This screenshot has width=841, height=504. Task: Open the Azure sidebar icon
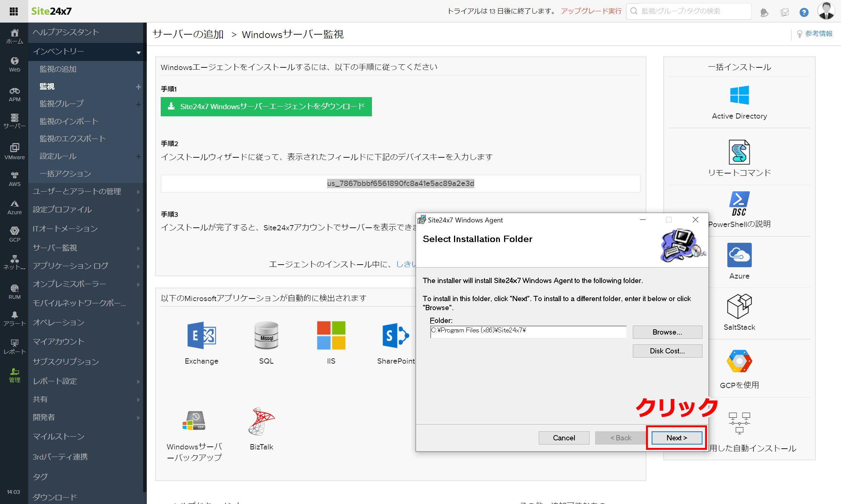pyautogui.click(x=14, y=207)
